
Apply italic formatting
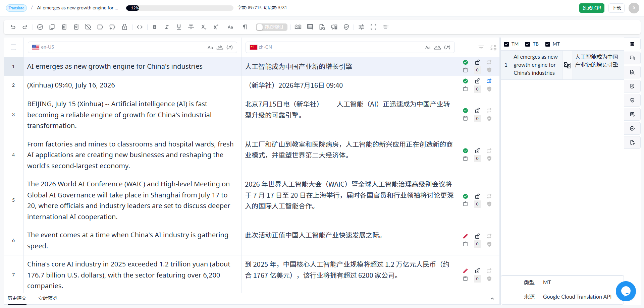(167, 27)
